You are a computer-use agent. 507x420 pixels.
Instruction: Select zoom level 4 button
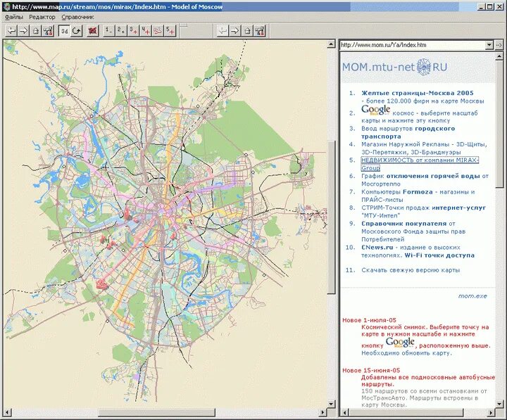click(146, 31)
